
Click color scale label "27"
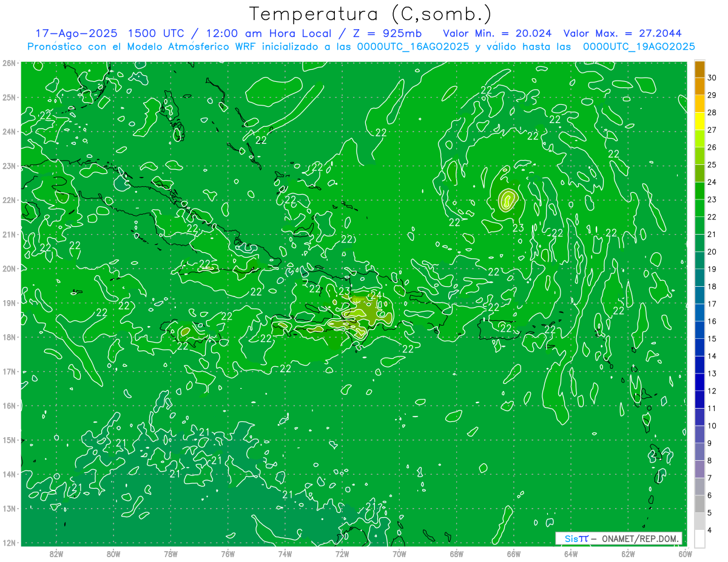[712, 130]
